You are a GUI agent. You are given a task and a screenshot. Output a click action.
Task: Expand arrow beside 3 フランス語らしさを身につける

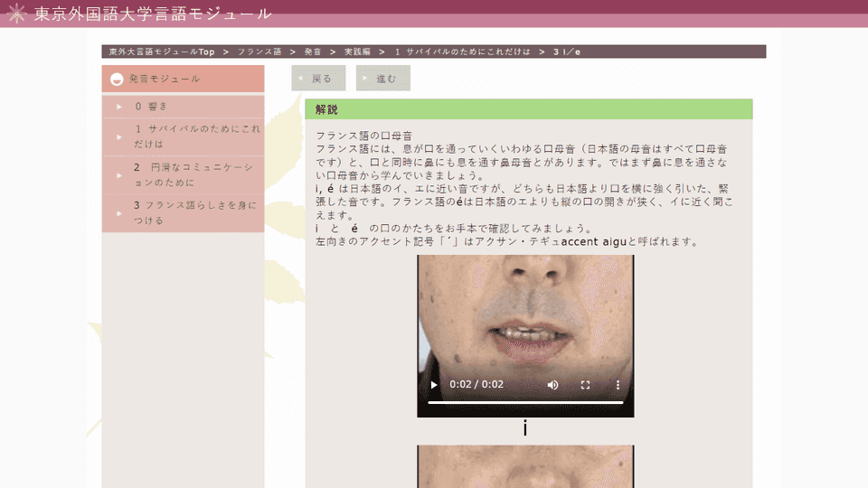tap(119, 213)
